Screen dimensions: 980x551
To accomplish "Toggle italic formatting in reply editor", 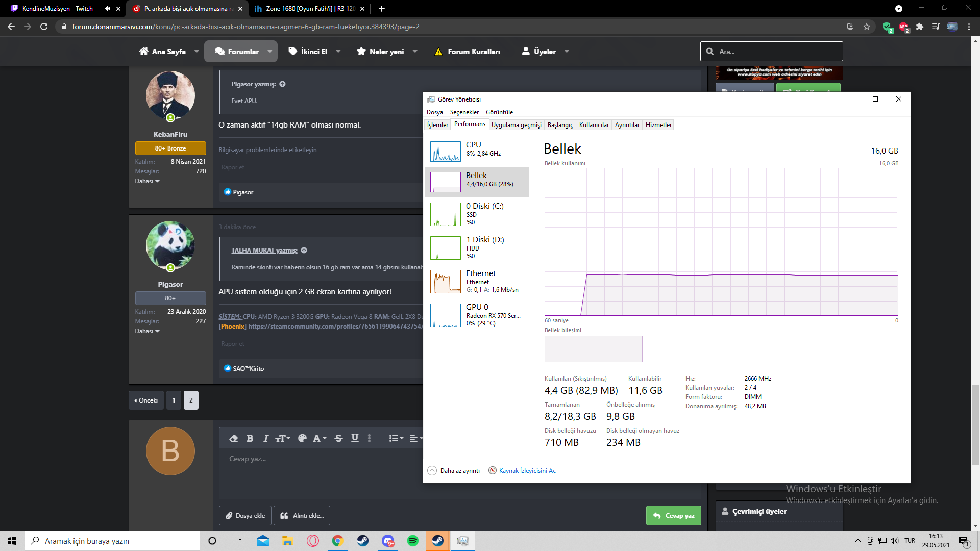I will 265,438.
